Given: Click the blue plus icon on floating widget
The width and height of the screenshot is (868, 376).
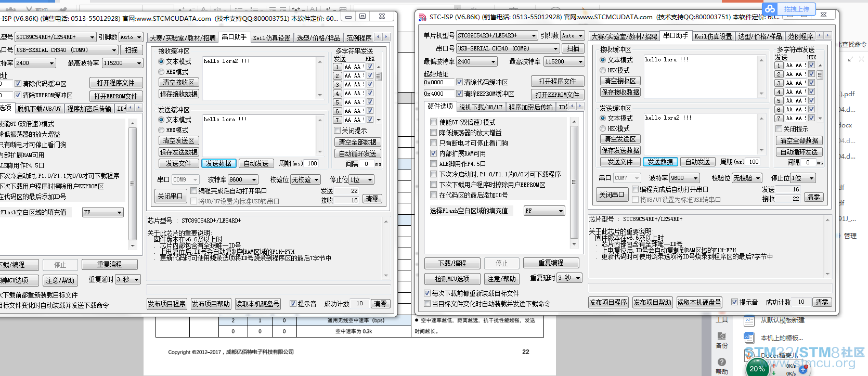Looking at the screenshot, I should pyautogui.click(x=804, y=369).
